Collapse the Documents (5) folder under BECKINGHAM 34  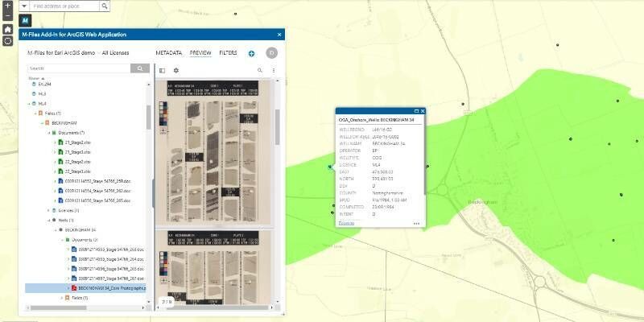click(62, 239)
